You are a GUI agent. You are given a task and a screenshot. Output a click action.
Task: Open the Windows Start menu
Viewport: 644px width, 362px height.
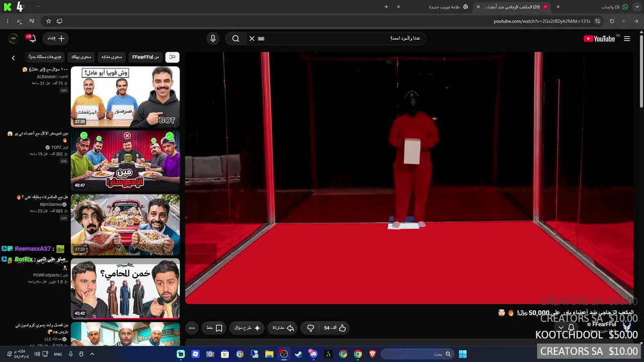click(x=462, y=354)
